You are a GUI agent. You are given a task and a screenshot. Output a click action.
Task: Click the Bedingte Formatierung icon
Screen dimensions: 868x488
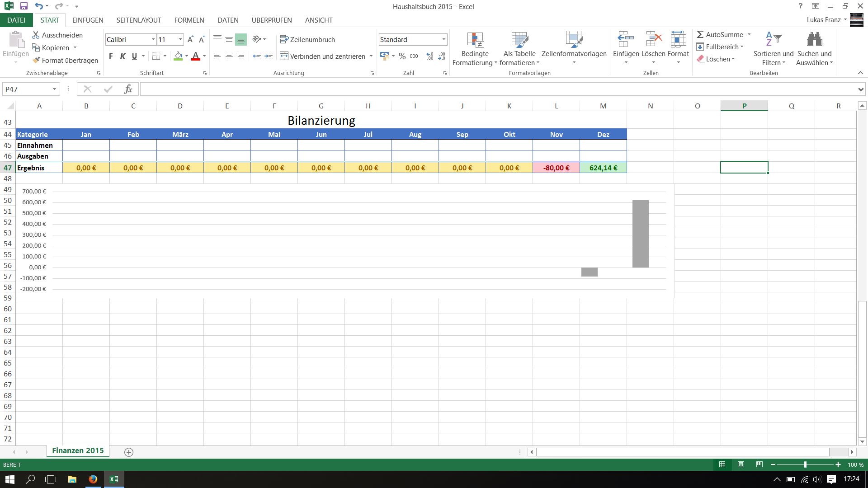coord(475,41)
